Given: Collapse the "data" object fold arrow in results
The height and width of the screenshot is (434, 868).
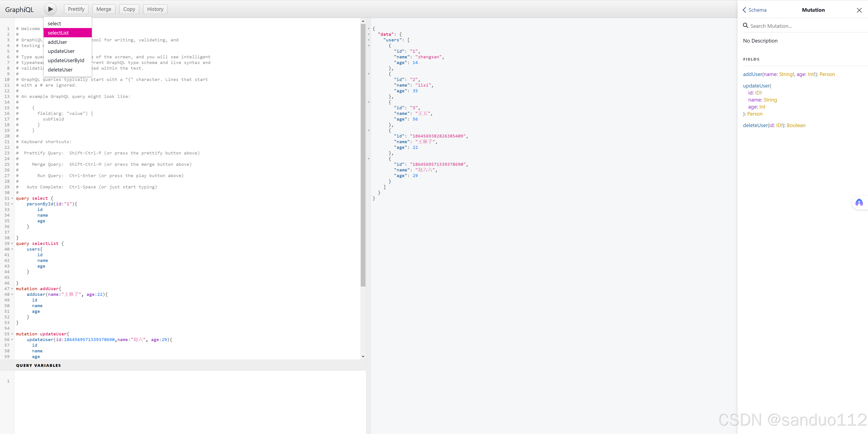Looking at the screenshot, I should 369,34.
